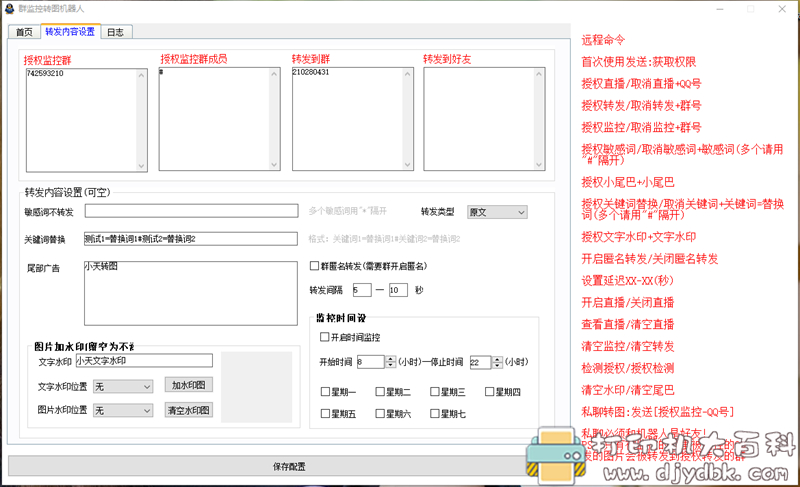
Task: Open the 转发内容设置 tab
Action: click(70, 31)
